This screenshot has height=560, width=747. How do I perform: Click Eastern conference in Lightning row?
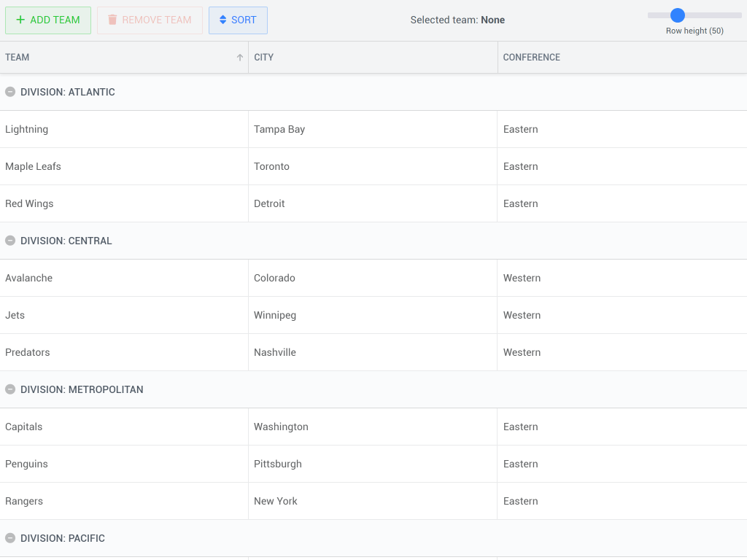pos(622,129)
